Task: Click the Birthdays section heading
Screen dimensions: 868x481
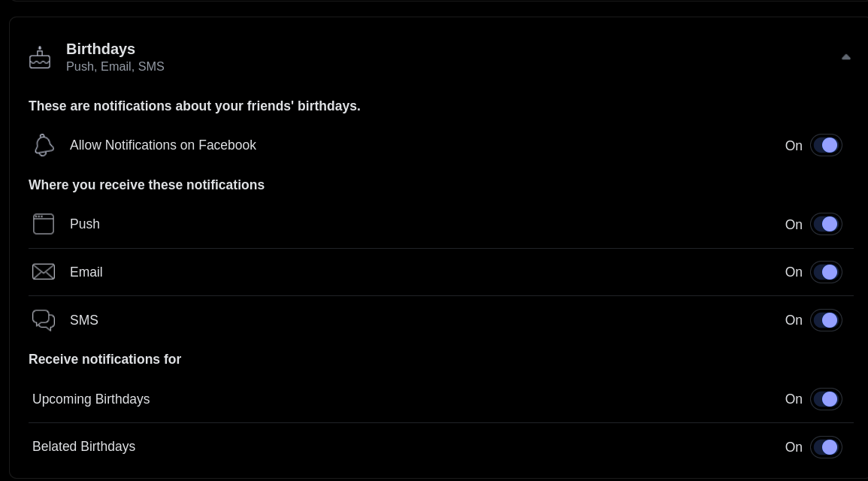Action: (101, 49)
